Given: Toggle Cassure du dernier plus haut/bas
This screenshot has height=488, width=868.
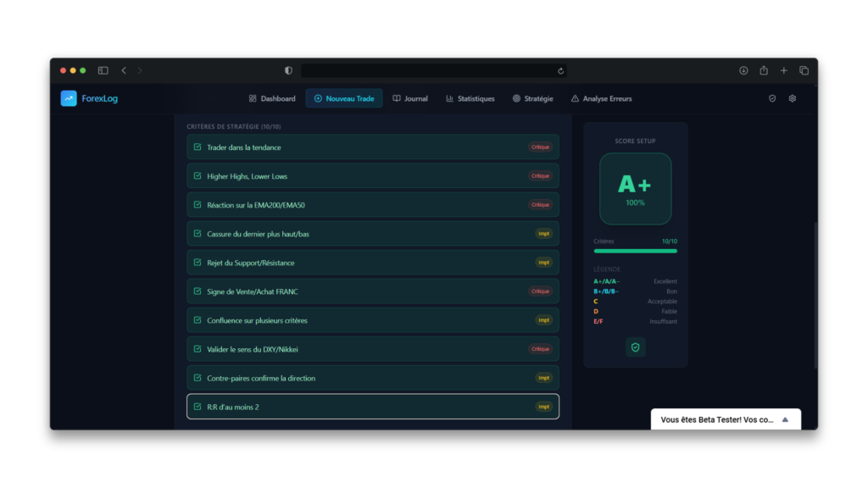Looking at the screenshot, I should point(198,234).
